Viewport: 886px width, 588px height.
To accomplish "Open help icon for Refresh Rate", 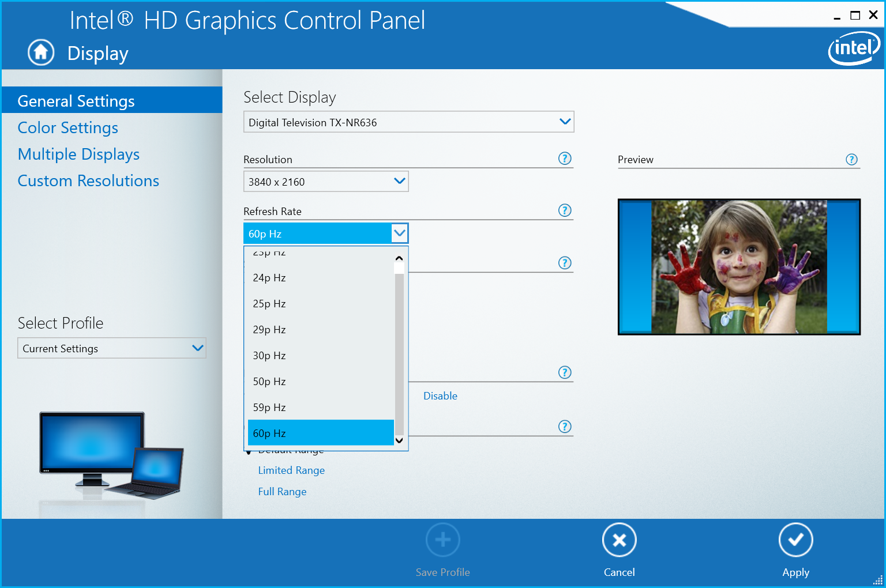I will pos(565,210).
